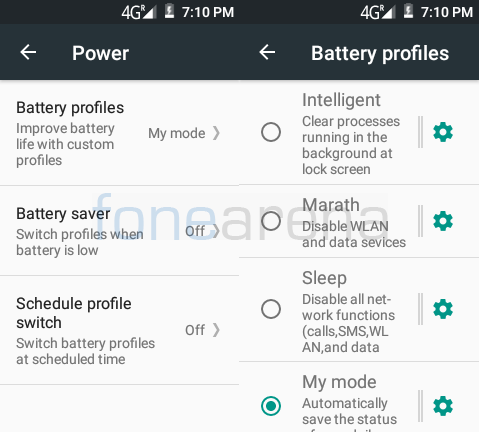
Task: Go back from the Power screen
Action: (x=28, y=52)
